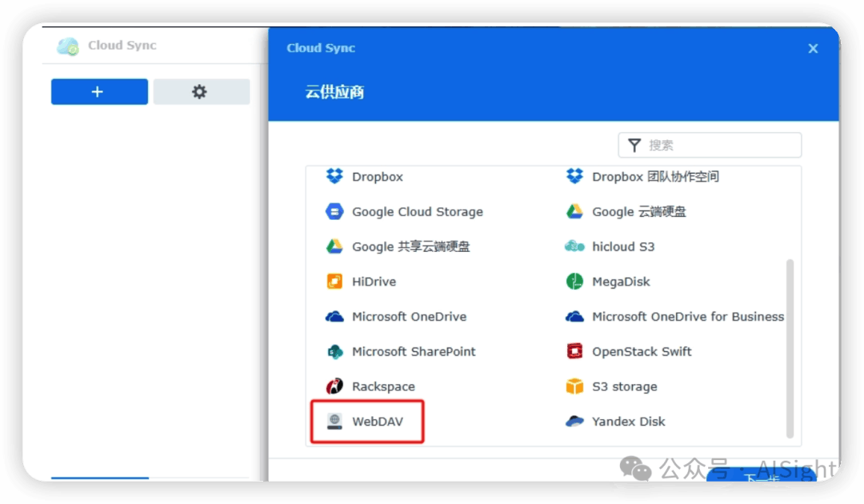Click the Google 共享云端硬盘 drive icon
This screenshot has height=504, width=864.
tap(334, 246)
